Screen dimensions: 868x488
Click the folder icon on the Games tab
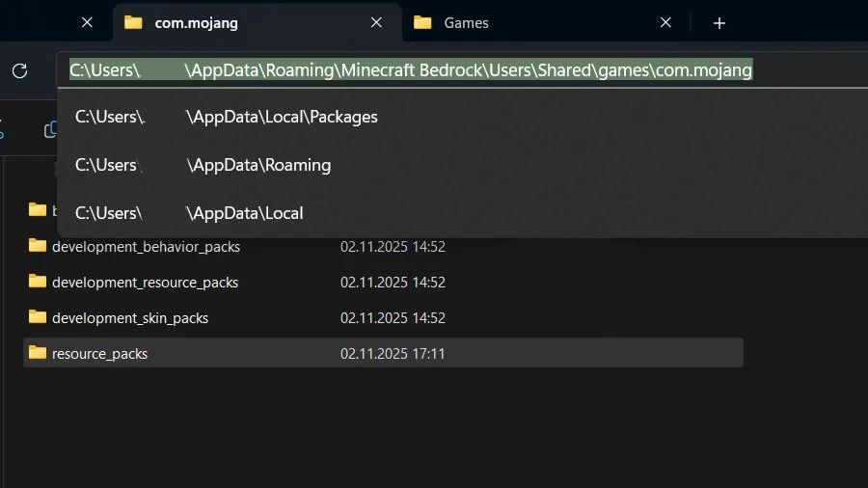422,23
